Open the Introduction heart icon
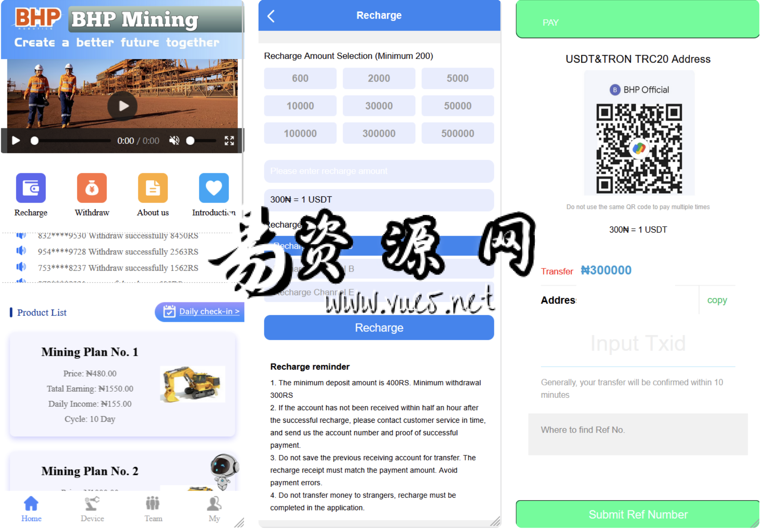The width and height of the screenshot is (763, 532). (x=214, y=188)
